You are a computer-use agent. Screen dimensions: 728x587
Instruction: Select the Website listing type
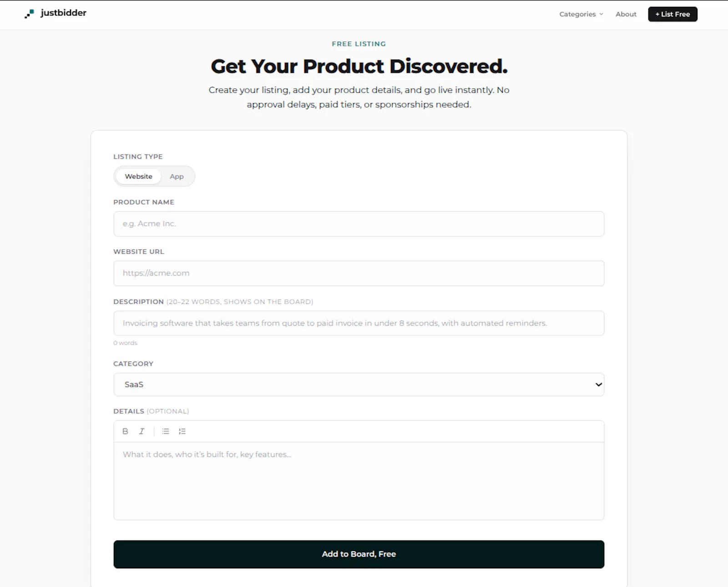138,176
